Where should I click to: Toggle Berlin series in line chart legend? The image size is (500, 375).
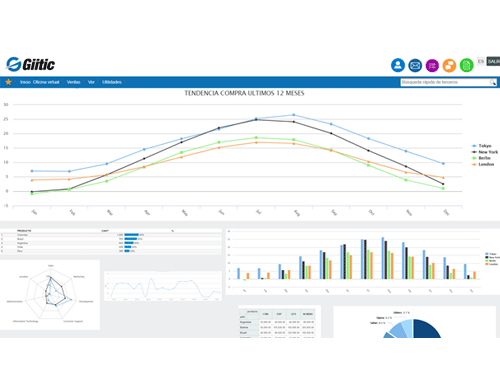pyautogui.click(x=481, y=158)
